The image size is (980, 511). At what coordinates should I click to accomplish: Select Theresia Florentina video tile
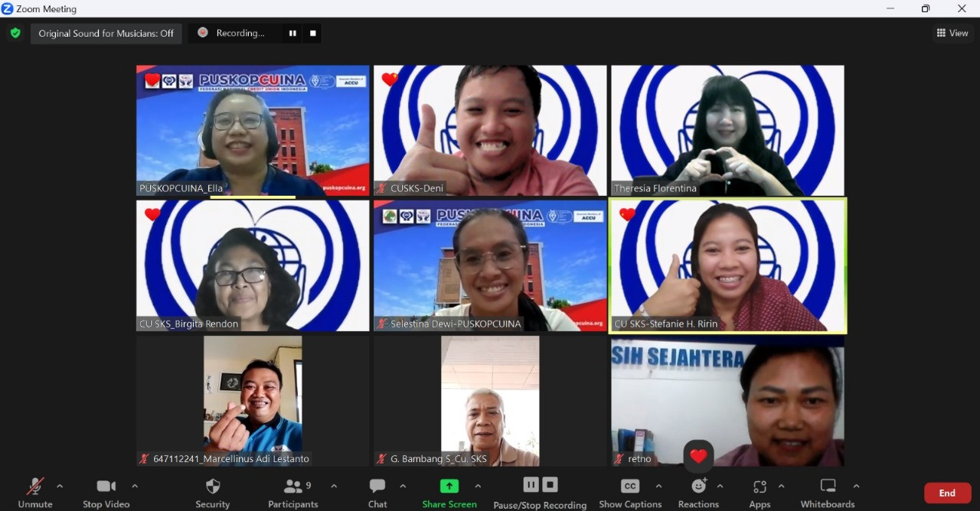tap(727, 130)
